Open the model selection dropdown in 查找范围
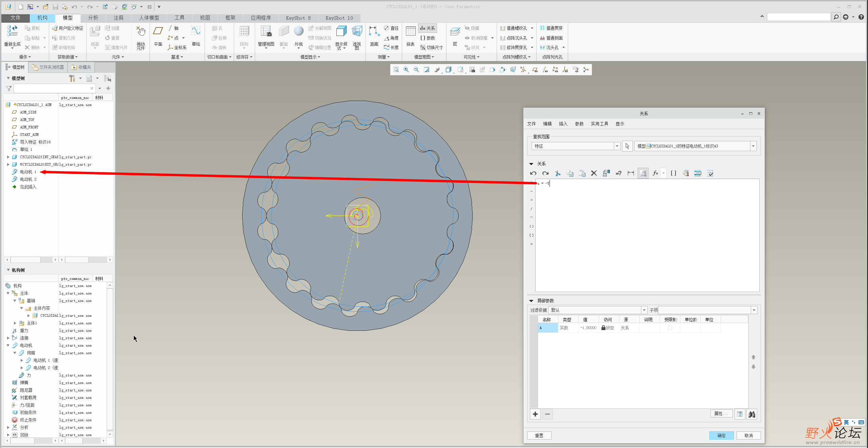Image resolution: width=868 pixels, height=448 pixels. click(753, 146)
